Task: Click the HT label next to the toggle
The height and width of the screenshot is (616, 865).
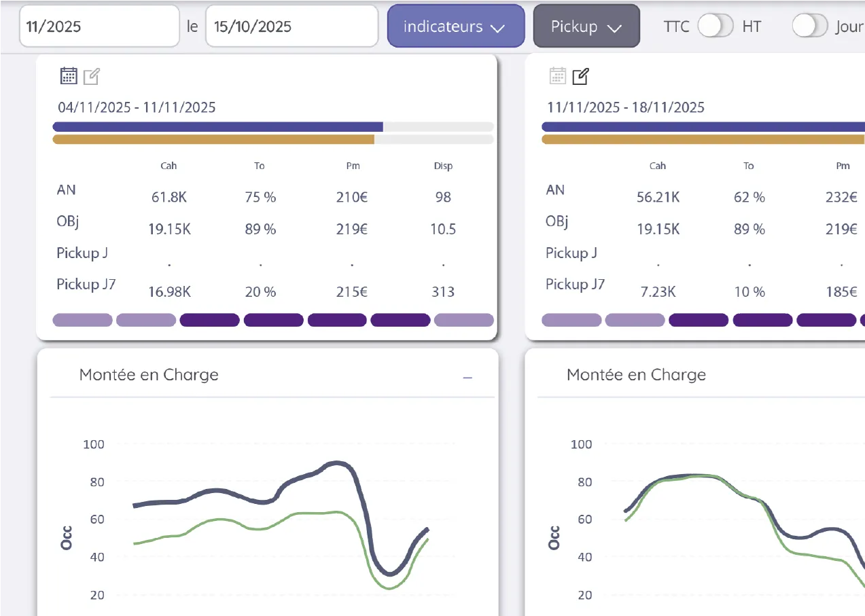Action: pyautogui.click(x=752, y=26)
